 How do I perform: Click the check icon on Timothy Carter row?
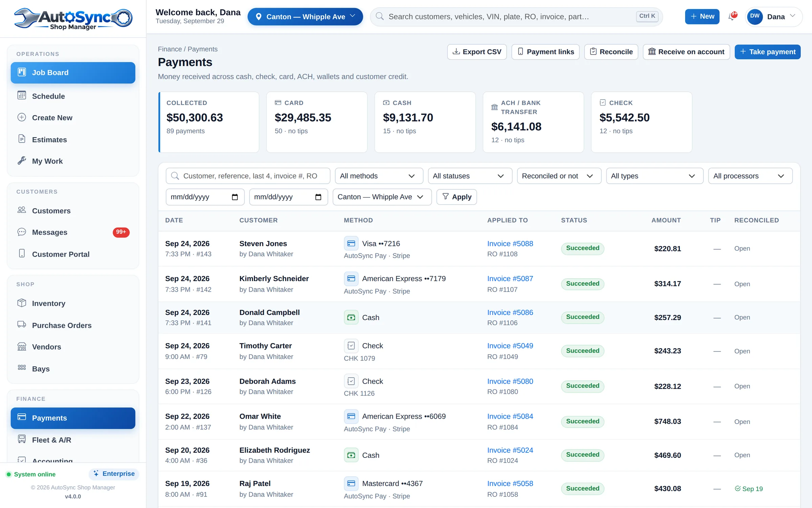point(351,346)
